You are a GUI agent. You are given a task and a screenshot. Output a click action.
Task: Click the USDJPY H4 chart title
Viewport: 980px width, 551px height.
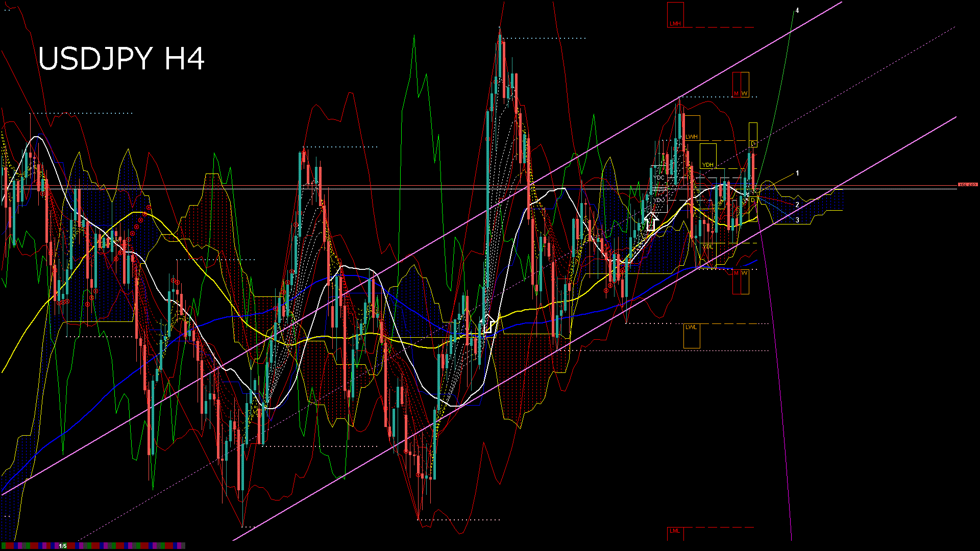pyautogui.click(x=121, y=59)
